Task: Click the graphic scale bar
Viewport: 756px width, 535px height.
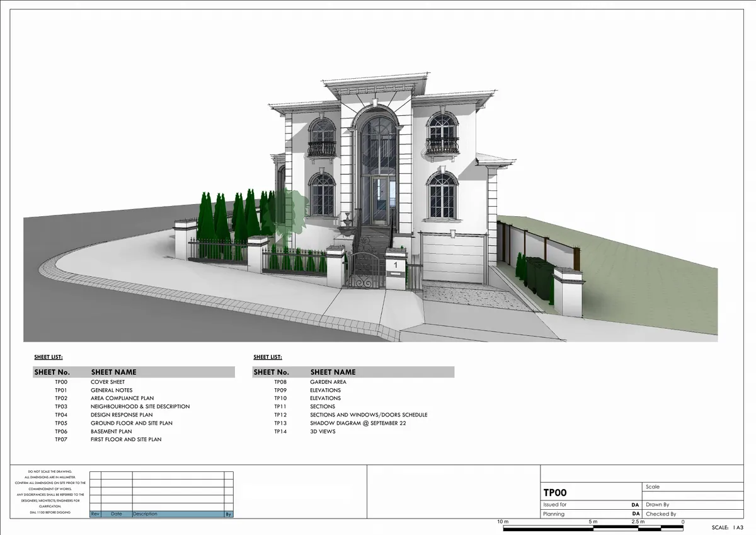Action: 594,528
